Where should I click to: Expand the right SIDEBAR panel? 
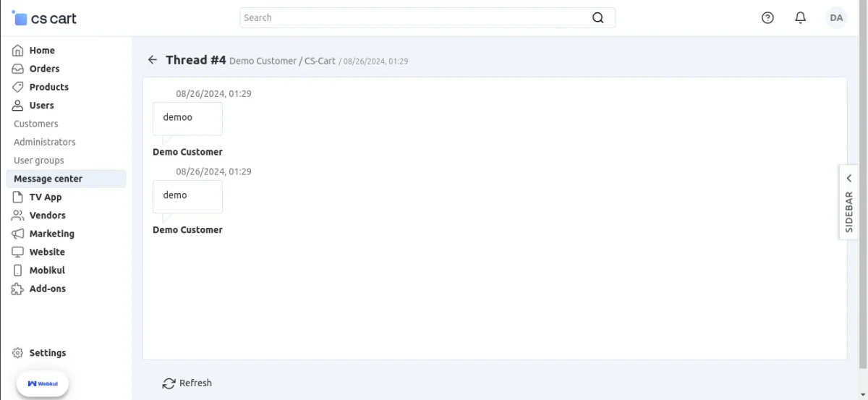[x=848, y=200]
